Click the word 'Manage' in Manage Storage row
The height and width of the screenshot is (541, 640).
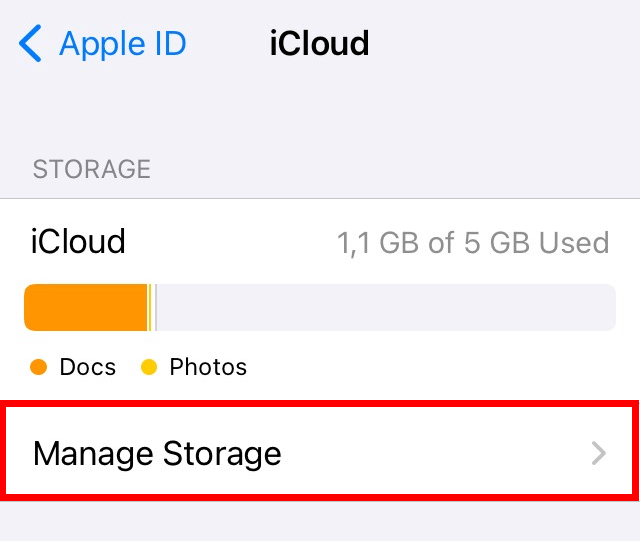tap(93, 454)
